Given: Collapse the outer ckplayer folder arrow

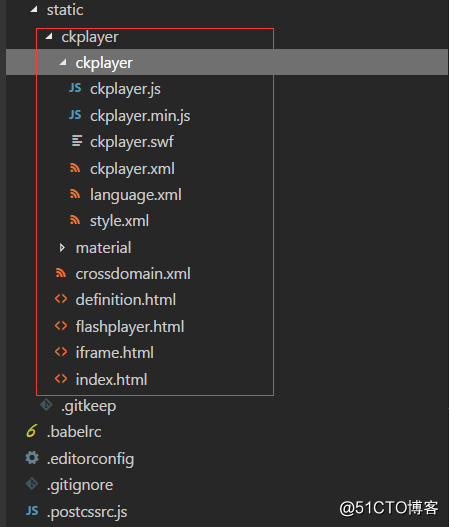Looking at the screenshot, I should [49, 36].
